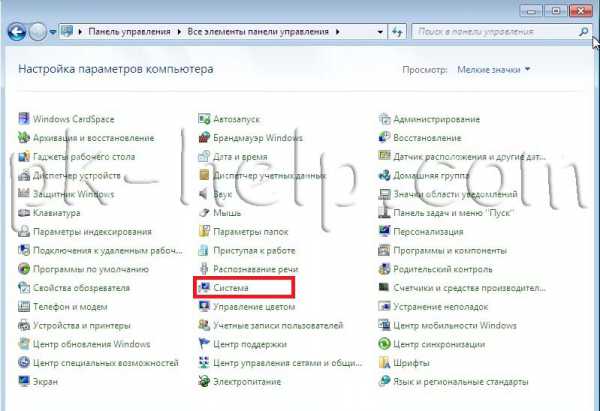This screenshot has height=411, width=600.
Task: Open Датчик расположения и другие датчики link
Action: [x=470, y=157]
